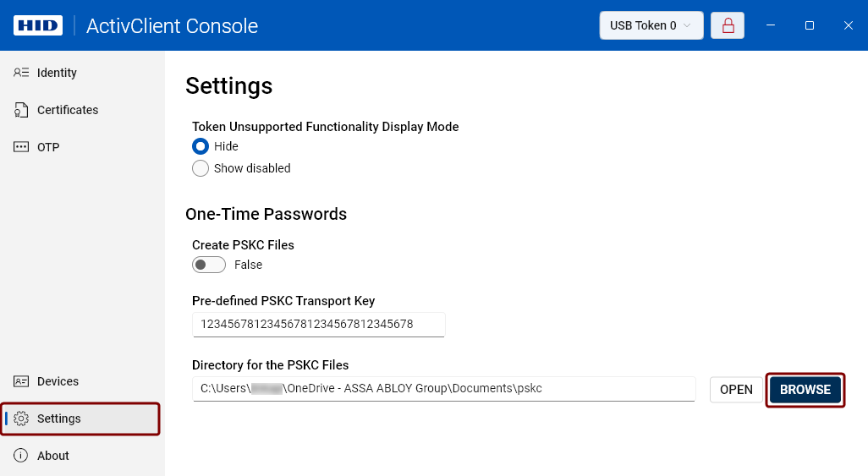Open the Certificates menu label

coord(68,110)
